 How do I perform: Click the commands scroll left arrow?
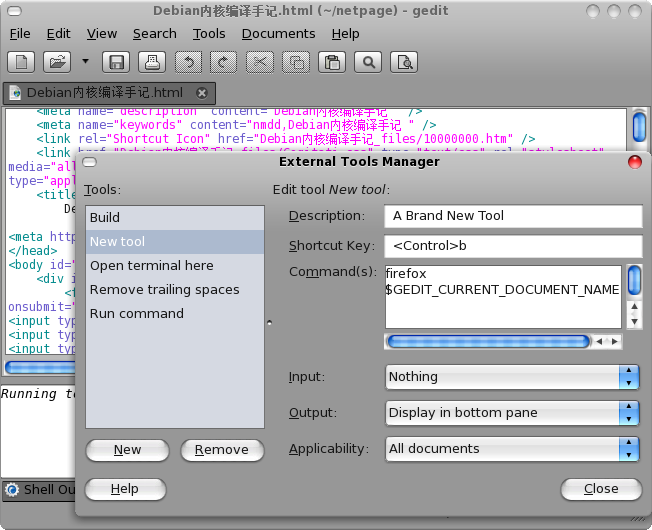coord(599,342)
